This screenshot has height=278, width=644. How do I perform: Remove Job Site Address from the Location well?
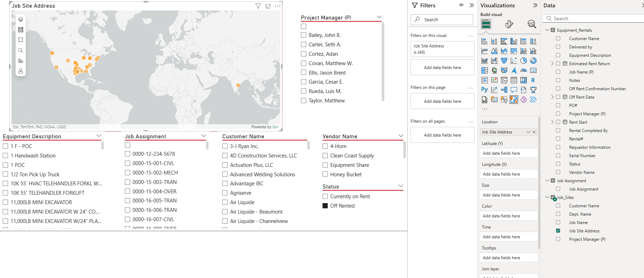(534, 132)
